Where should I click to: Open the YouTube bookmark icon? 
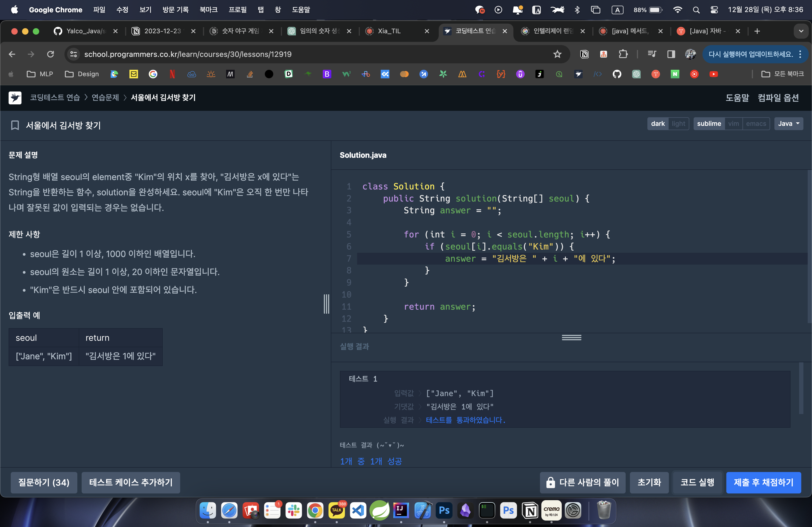pos(713,74)
